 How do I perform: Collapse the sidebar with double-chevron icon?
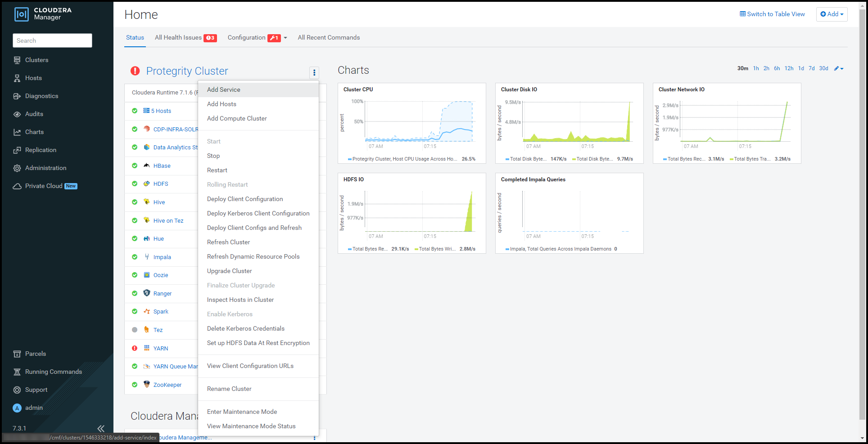[101, 428]
